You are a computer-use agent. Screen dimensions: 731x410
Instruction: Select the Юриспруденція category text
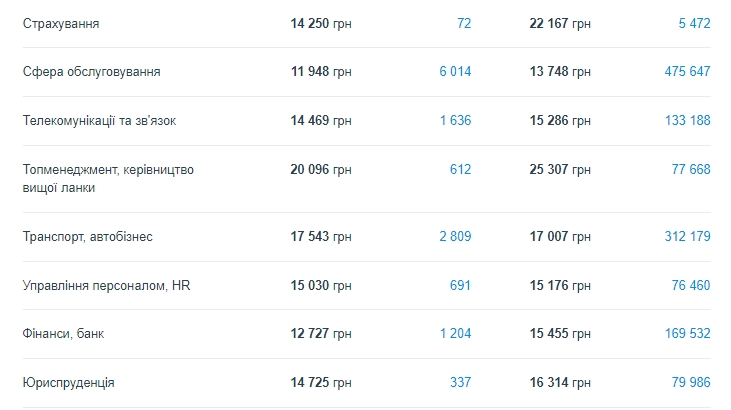tap(68, 383)
